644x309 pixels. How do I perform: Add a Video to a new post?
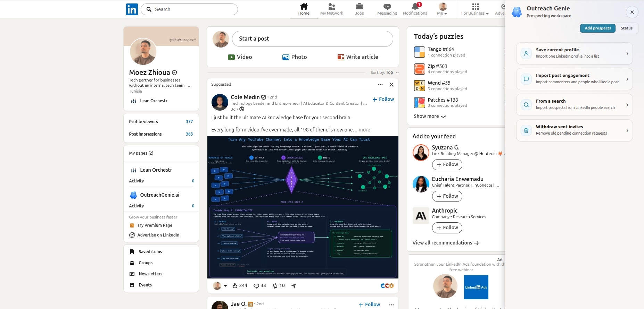[240, 57]
